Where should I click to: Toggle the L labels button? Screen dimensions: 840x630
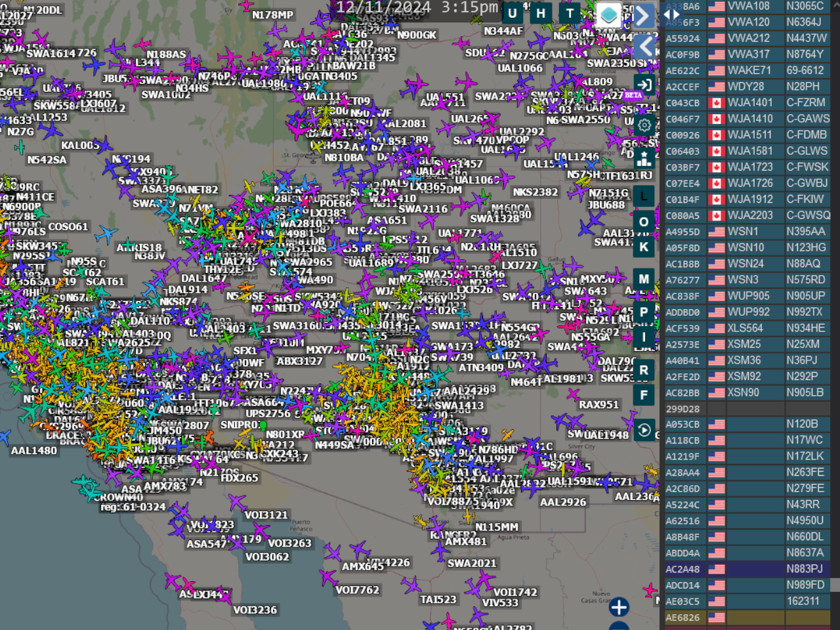[x=644, y=196]
